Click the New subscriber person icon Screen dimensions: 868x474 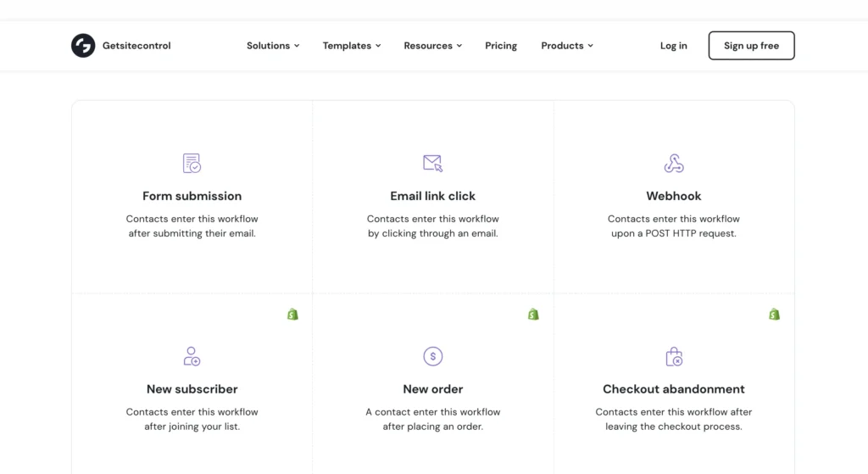(192, 356)
